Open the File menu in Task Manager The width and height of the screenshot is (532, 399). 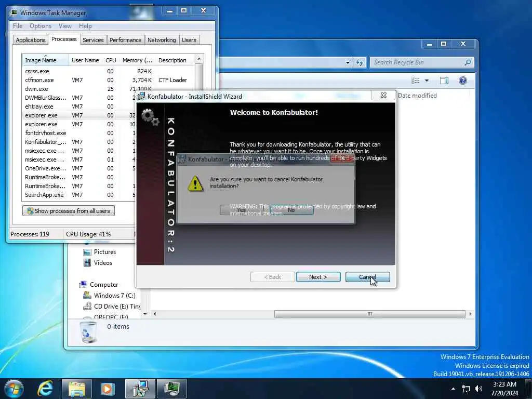point(18,26)
